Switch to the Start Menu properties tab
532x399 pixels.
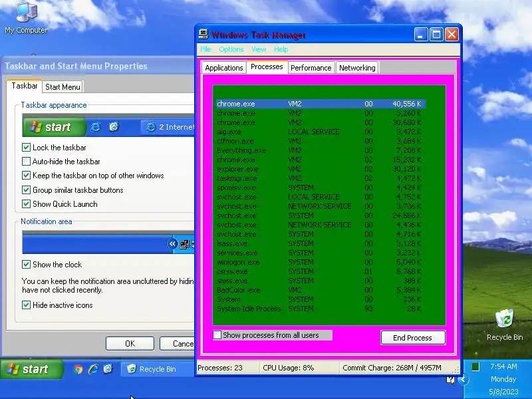coord(63,87)
